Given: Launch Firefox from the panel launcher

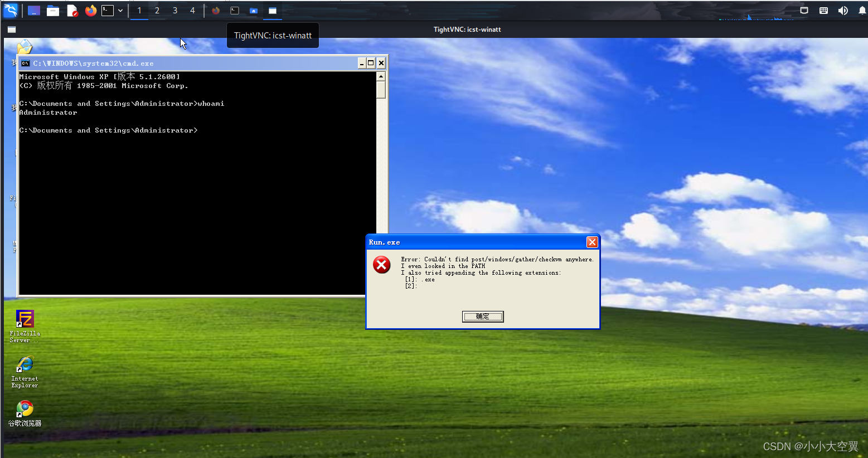Looking at the screenshot, I should (x=91, y=11).
